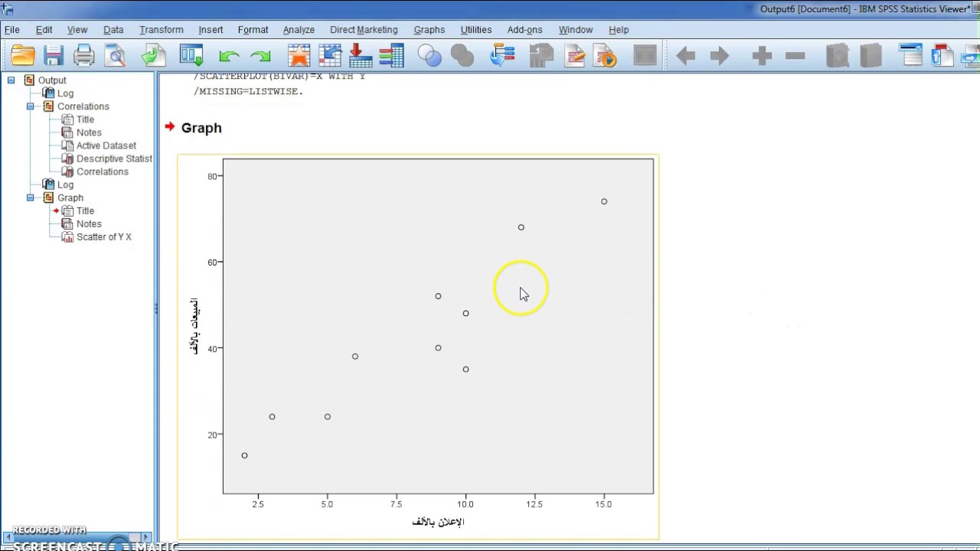The height and width of the screenshot is (551, 980).
Task: Save the output document
Action: [x=54, y=56]
